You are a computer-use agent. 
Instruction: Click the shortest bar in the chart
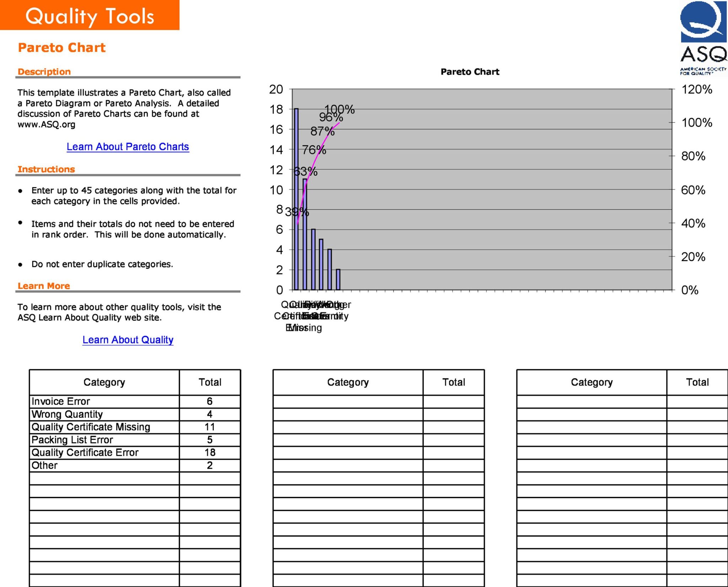tap(338, 280)
